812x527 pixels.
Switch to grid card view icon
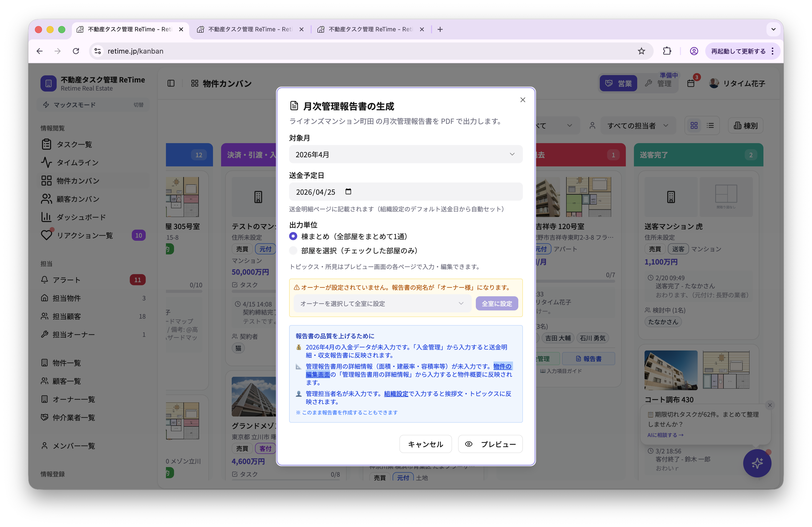pos(694,125)
